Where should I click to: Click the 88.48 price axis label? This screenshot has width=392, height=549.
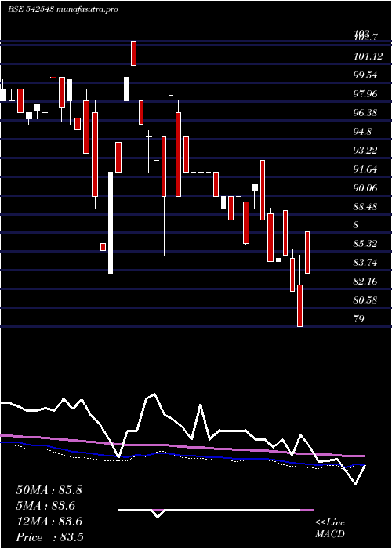[365, 206]
